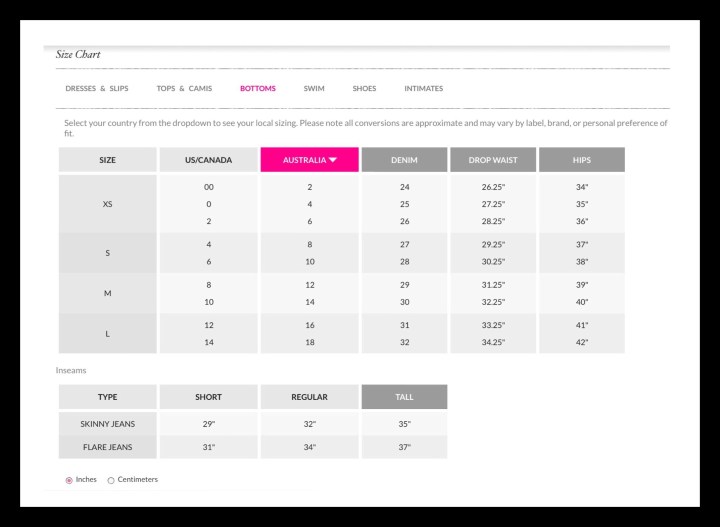This screenshot has height=527, width=720.
Task: Click the denim size 27 cell
Action: click(x=405, y=245)
